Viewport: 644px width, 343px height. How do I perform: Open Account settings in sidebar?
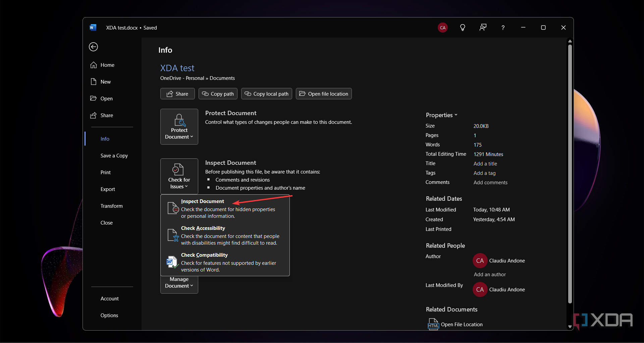coord(110,298)
